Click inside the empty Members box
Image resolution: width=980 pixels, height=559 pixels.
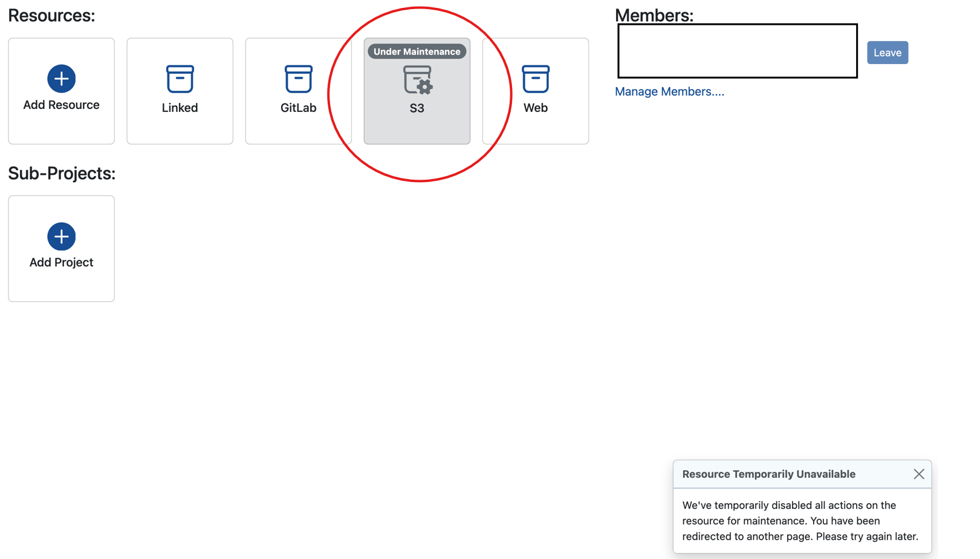click(x=737, y=51)
